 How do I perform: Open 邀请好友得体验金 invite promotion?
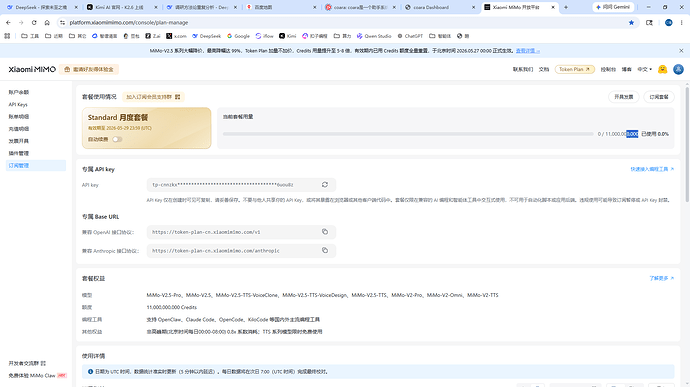[x=89, y=69]
